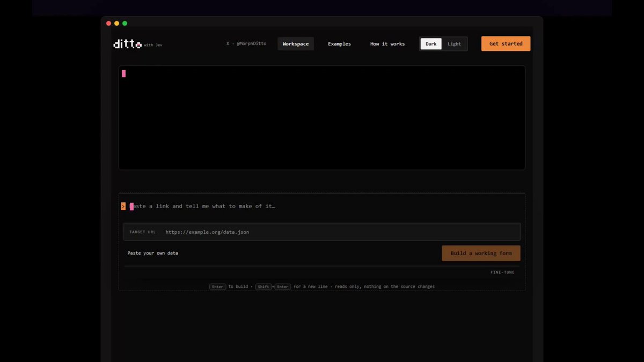The image size is (644, 362).
Task: Close the window with the red button
Action: (109, 24)
